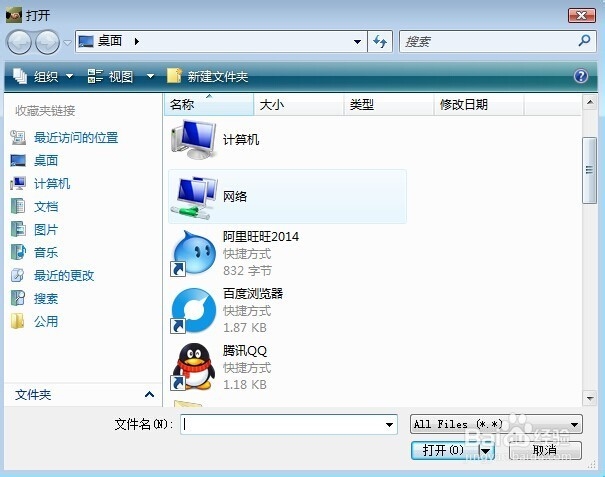Click 新建文件夹 to create a folder
This screenshot has height=477, width=605.
point(207,76)
